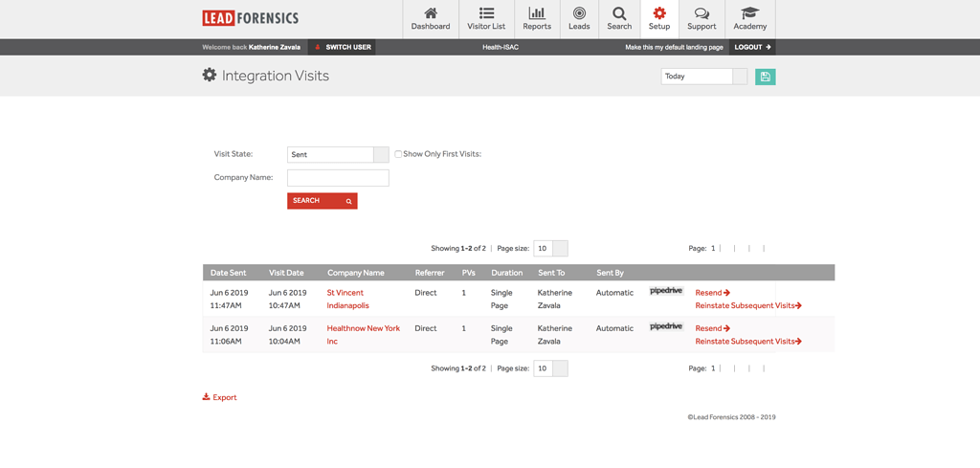Select page 1 in bottom pager
Viewport: 980px width, 468px height.
coord(713,368)
